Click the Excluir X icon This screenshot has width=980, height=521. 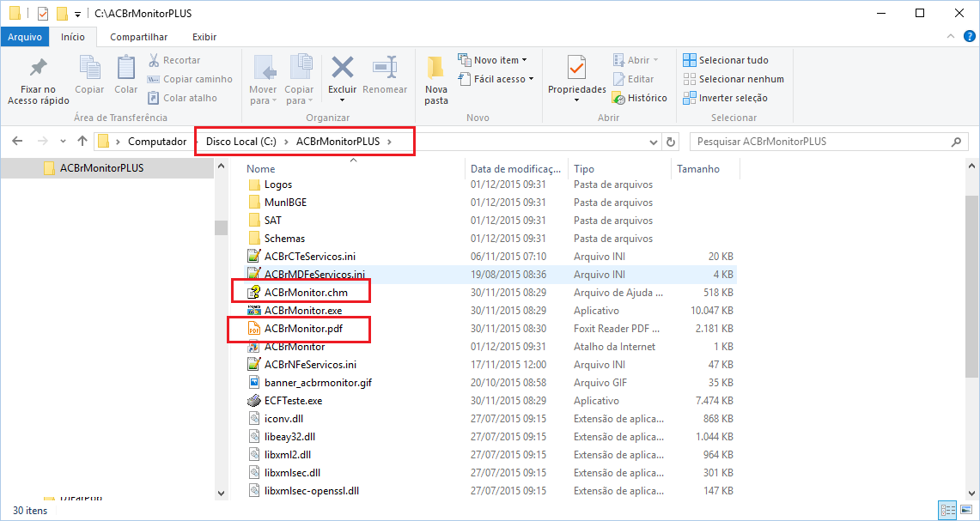(343, 66)
